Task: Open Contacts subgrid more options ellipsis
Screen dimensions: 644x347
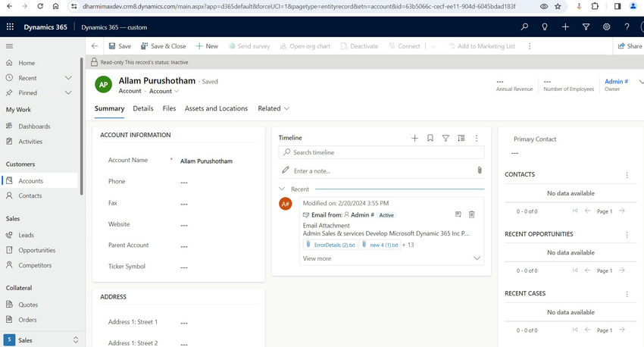Action: [x=627, y=175]
